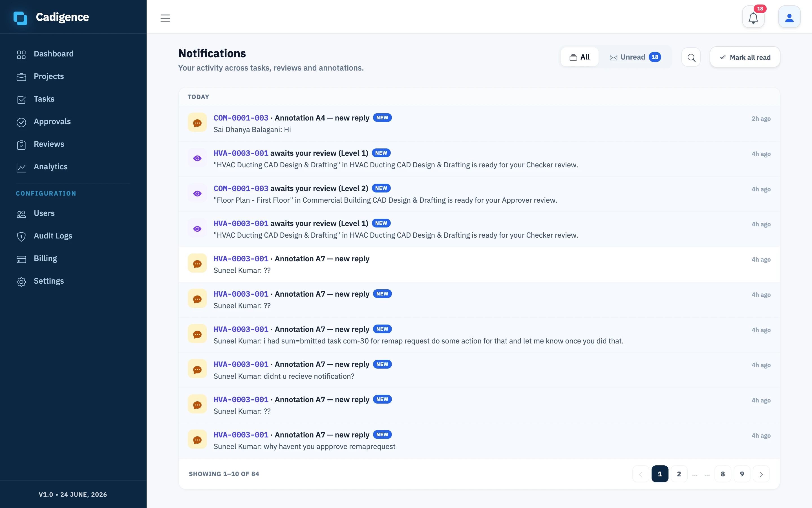Click the 'V1.0 • 24 June, 2026' version text

[73, 494]
